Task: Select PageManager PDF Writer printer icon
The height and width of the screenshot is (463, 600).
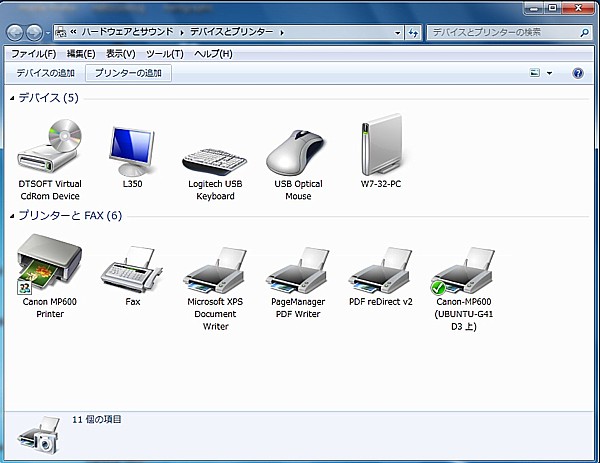Action: pos(298,271)
